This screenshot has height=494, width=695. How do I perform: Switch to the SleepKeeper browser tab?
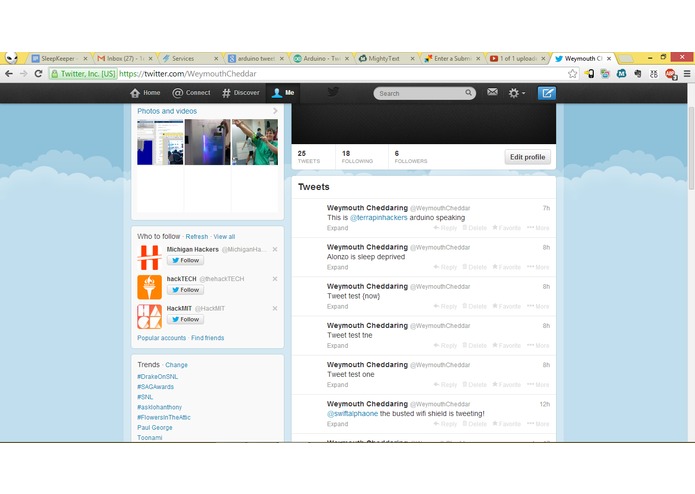tap(59, 58)
